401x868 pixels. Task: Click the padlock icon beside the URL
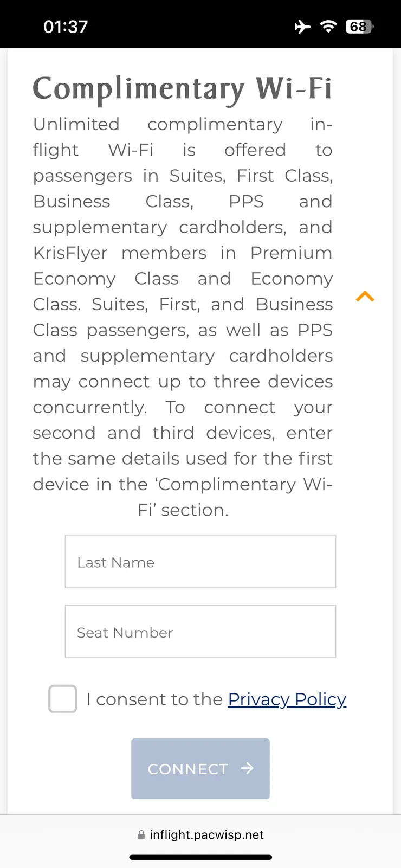tap(141, 835)
